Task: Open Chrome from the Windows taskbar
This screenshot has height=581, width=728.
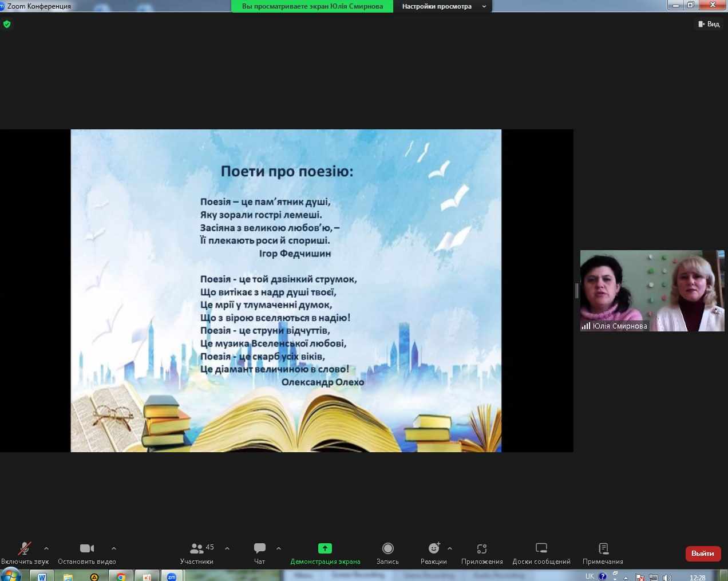Action: tap(121, 576)
